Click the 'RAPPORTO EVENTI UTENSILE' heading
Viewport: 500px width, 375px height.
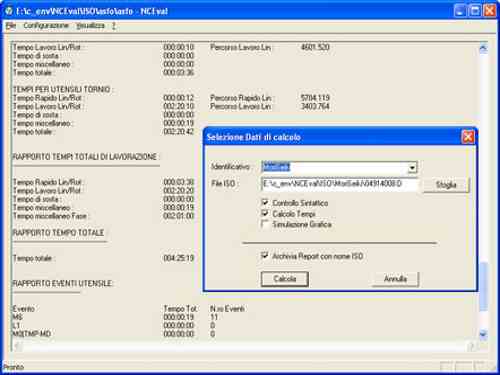(63, 283)
